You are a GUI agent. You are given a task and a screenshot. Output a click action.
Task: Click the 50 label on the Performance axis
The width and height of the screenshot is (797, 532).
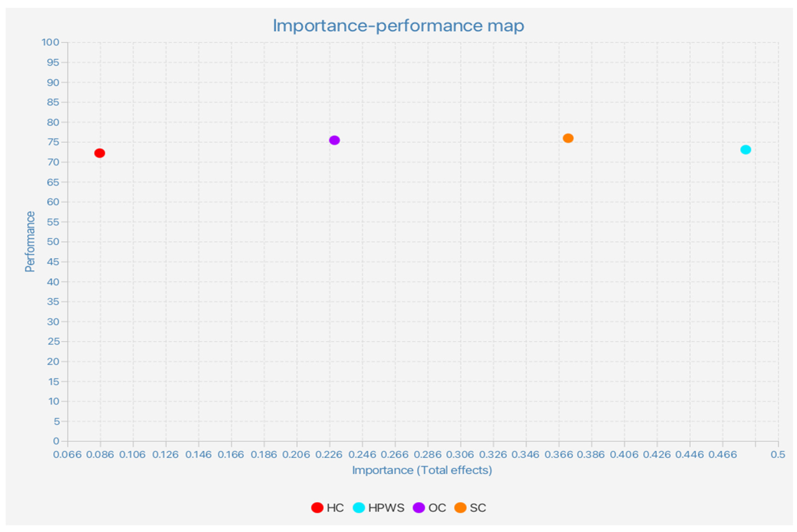point(53,242)
